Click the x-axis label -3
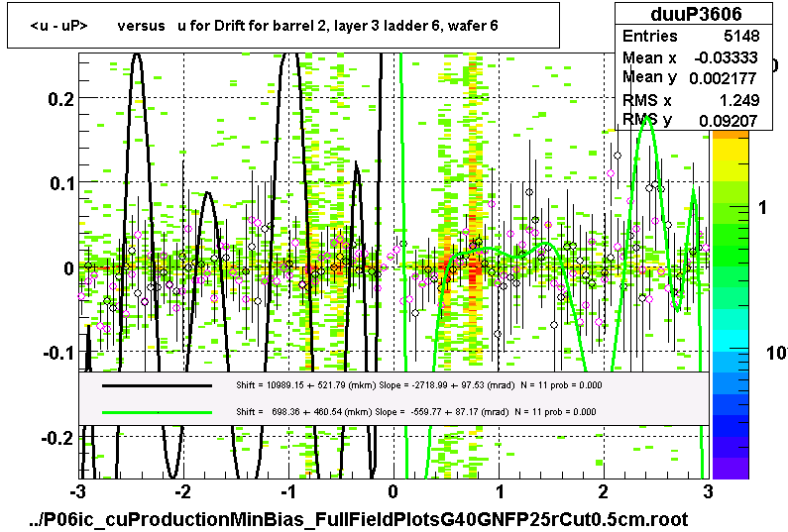Image resolution: width=788 pixels, height=532 pixels. [x=78, y=491]
